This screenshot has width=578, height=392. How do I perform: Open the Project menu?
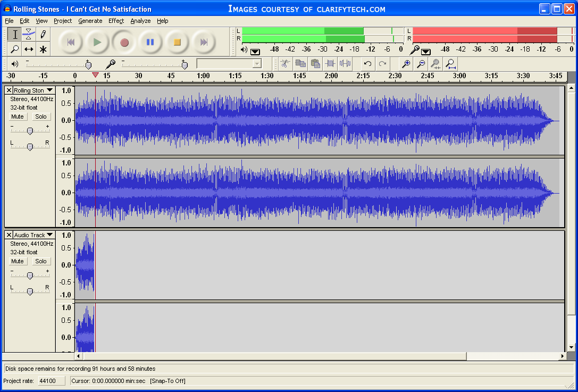coord(63,21)
